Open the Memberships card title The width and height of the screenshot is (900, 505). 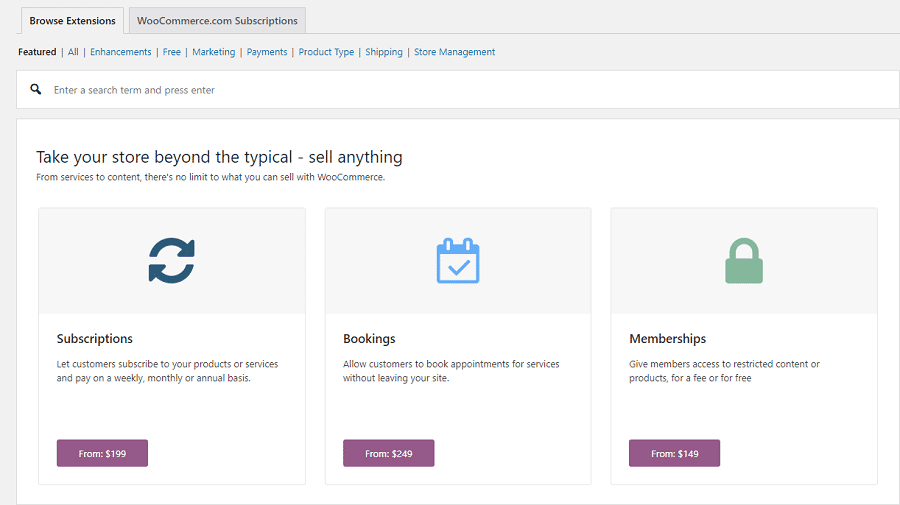coord(667,339)
